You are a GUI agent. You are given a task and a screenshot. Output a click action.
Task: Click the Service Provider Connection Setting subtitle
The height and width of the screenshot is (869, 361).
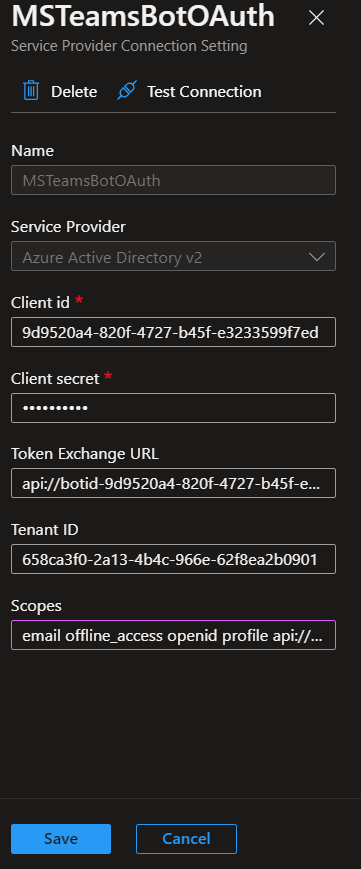pos(129,45)
